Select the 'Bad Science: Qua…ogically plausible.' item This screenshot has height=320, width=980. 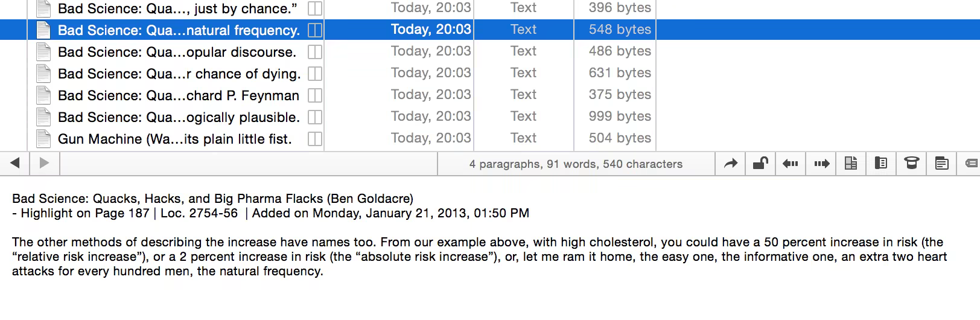179,117
